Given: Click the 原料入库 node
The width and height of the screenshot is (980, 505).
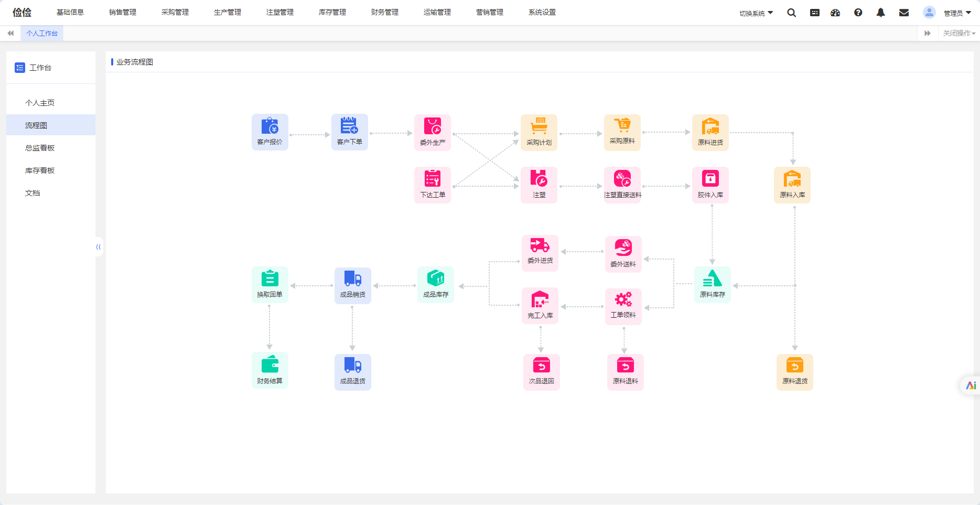Looking at the screenshot, I should [792, 185].
